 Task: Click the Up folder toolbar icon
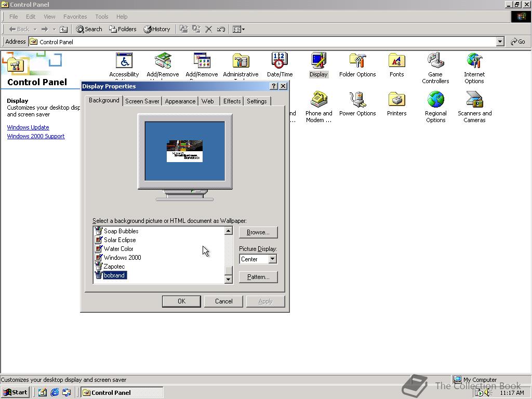(x=63, y=29)
